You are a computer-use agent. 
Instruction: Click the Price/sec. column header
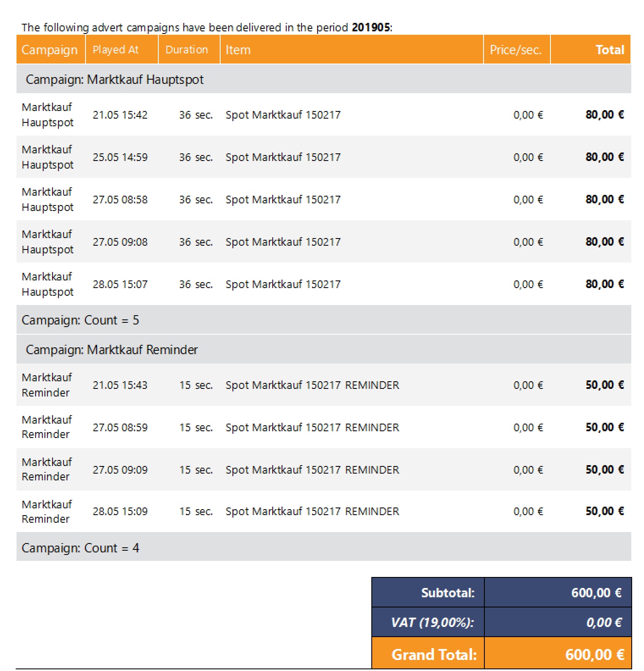(x=517, y=50)
